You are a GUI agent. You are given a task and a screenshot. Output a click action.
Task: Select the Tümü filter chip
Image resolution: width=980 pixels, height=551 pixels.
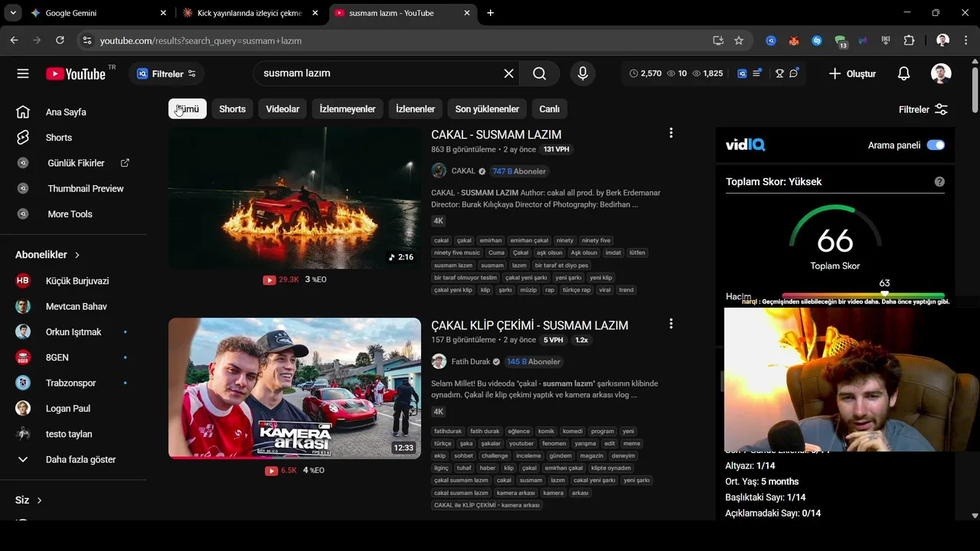click(x=188, y=109)
